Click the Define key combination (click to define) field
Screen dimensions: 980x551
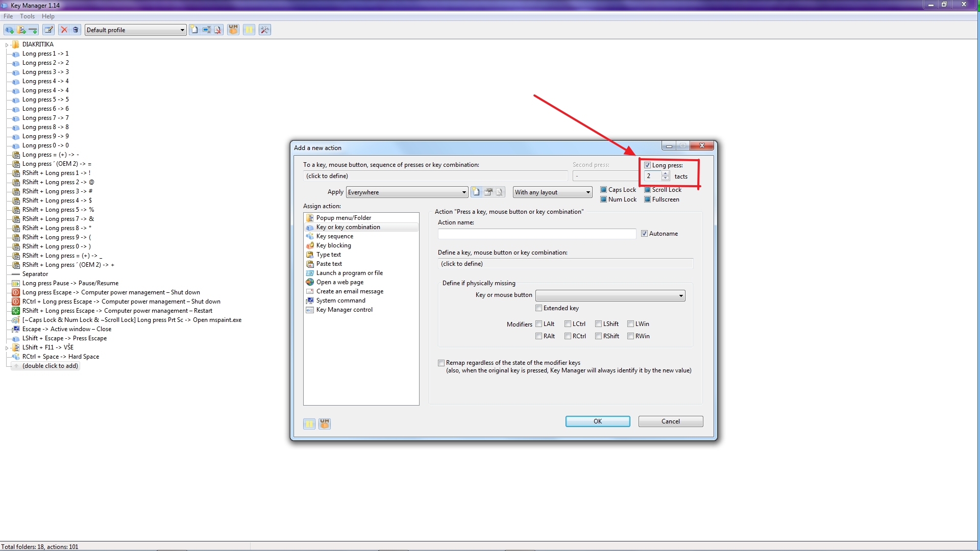(x=566, y=264)
